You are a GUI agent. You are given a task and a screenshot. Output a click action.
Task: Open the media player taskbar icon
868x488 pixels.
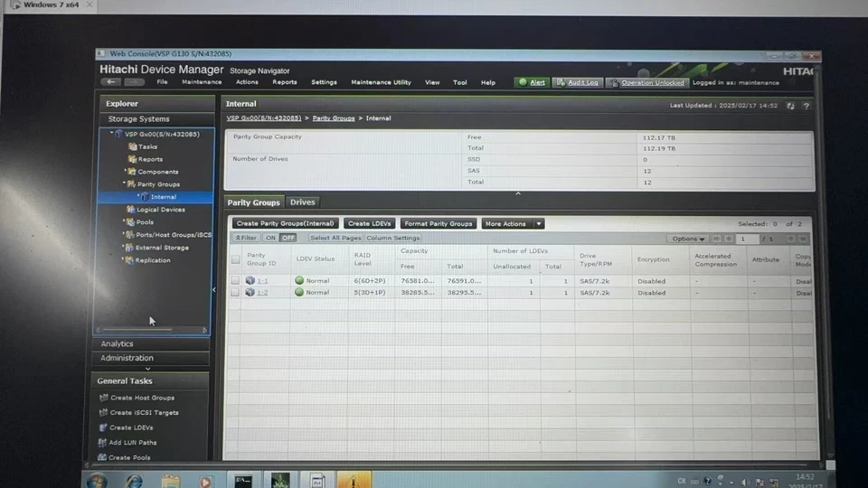pos(205,480)
